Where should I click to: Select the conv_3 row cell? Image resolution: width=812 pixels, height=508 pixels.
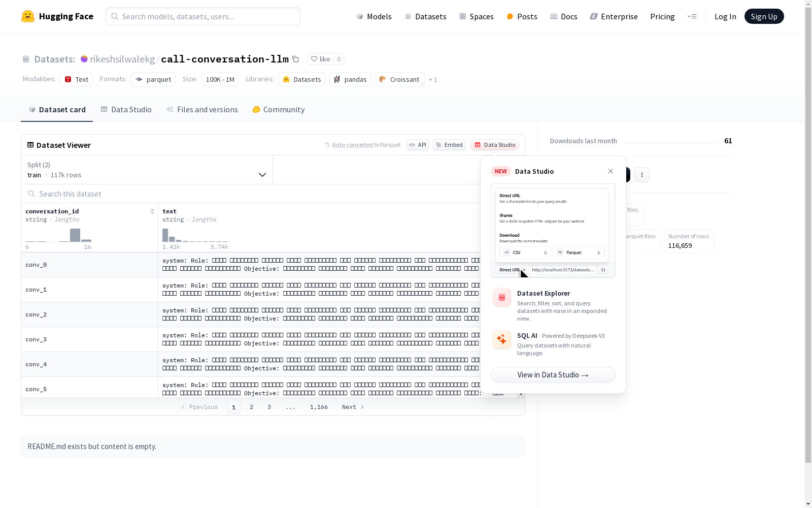pyautogui.click(x=90, y=339)
